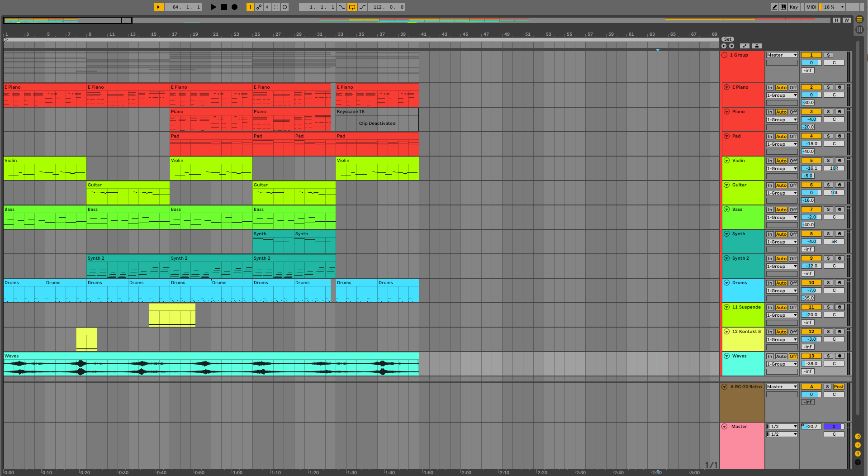Image resolution: width=868 pixels, height=476 pixels.
Task: Stop playback with the Stop button
Action: pos(224,7)
